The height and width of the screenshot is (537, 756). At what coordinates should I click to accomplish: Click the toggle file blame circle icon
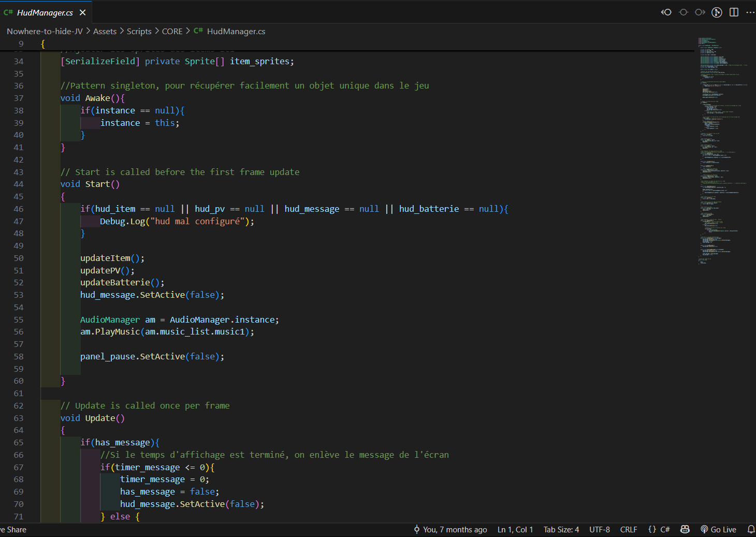pos(684,12)
